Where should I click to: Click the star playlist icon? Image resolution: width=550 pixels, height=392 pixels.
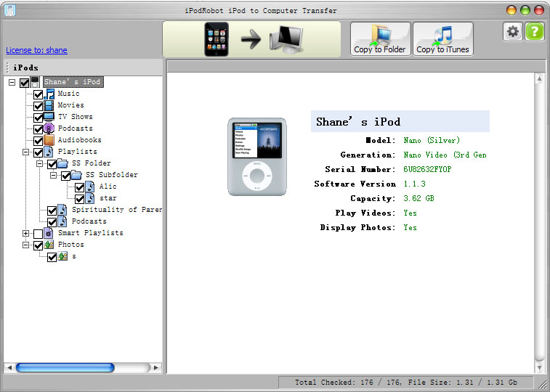pos(90,198)
